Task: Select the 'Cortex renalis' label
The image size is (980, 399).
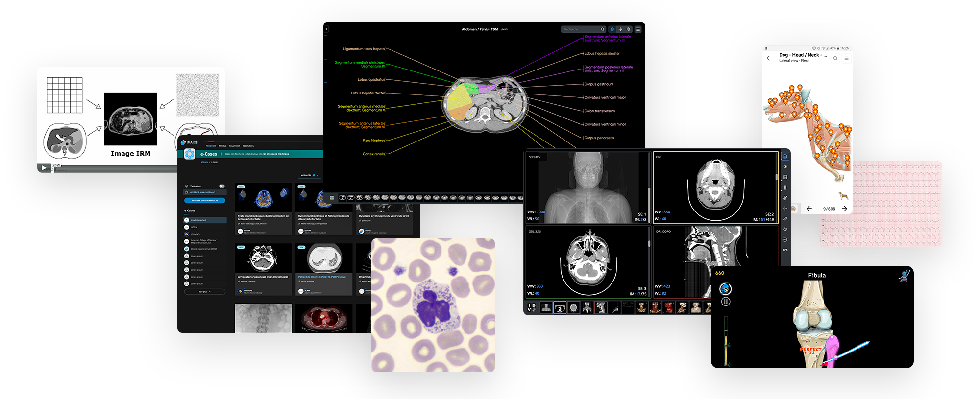Action: [x=374, y=154]
